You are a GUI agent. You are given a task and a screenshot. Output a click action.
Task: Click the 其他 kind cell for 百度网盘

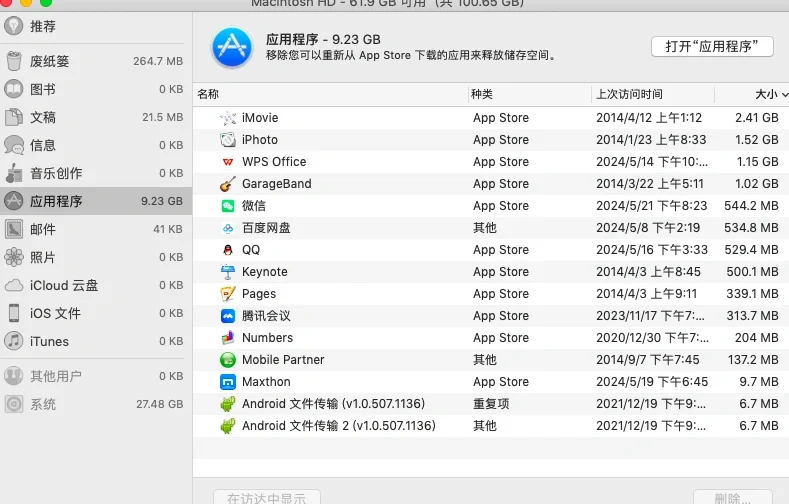pyautogui.click(x=485, y=228)
